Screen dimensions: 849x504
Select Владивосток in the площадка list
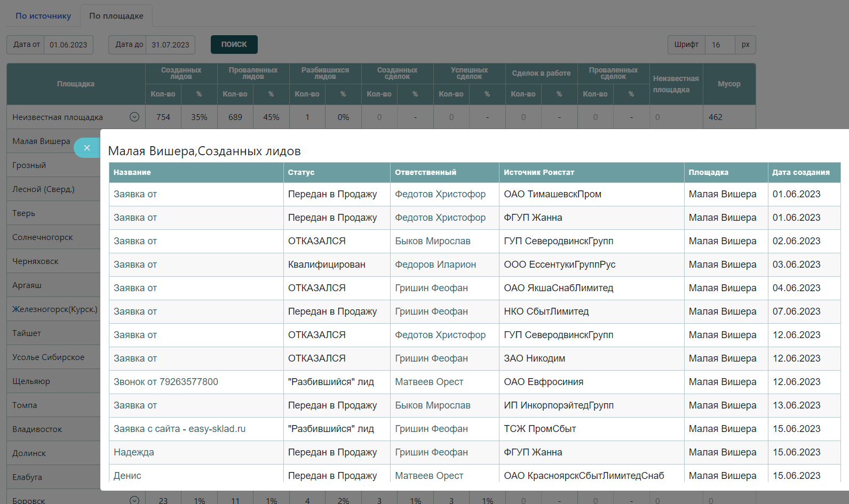37,429
